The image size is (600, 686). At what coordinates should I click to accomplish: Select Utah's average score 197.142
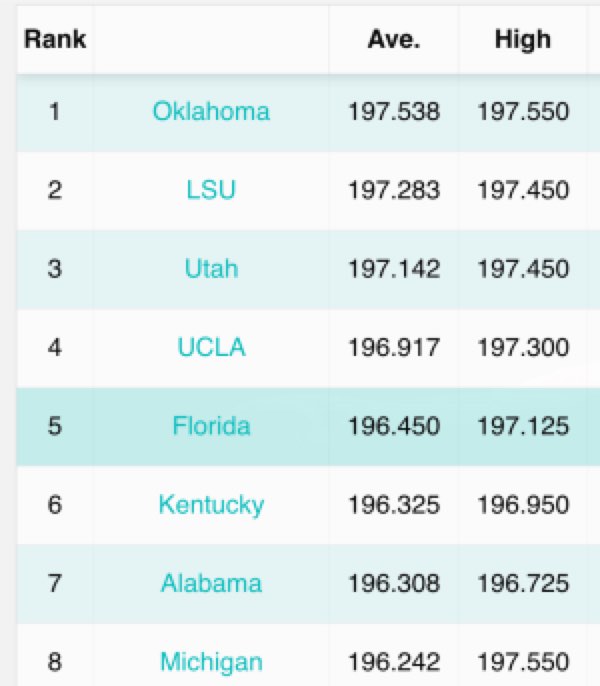pyautogui.click(x=394, y=269)
